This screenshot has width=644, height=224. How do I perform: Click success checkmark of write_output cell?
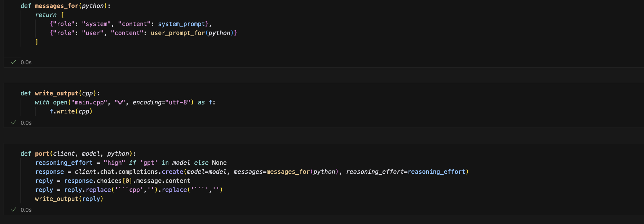click(x=14, y=122)
